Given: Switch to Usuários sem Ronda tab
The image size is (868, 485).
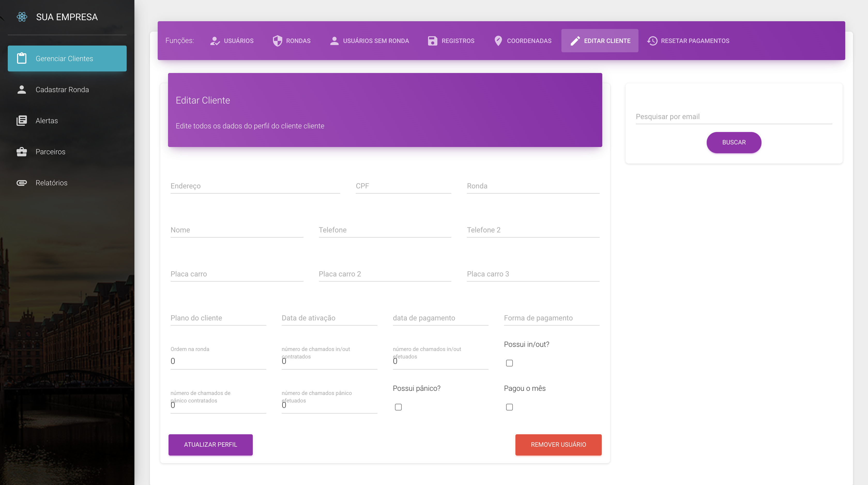Looking at the screenshot, I should [x=369, y=41].
